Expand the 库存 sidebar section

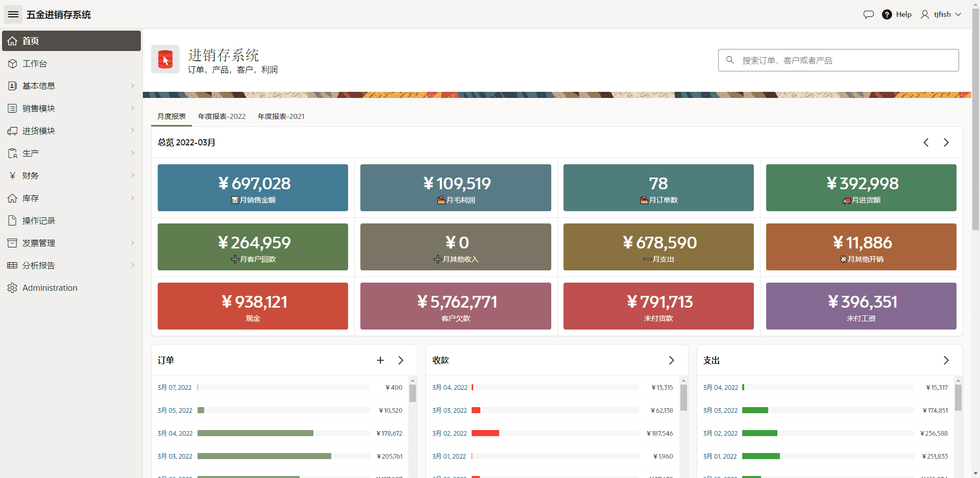click(x=71, y=198)
